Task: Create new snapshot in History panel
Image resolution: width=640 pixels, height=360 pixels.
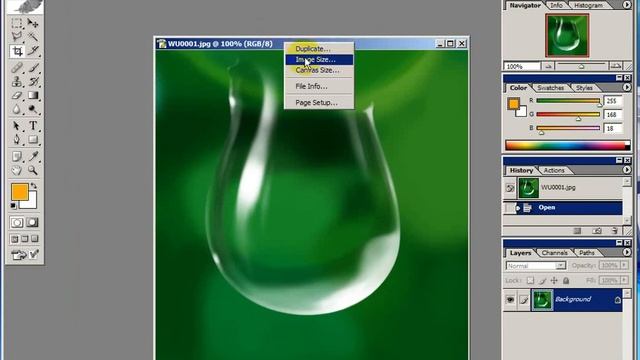Action: coord(596,231)
